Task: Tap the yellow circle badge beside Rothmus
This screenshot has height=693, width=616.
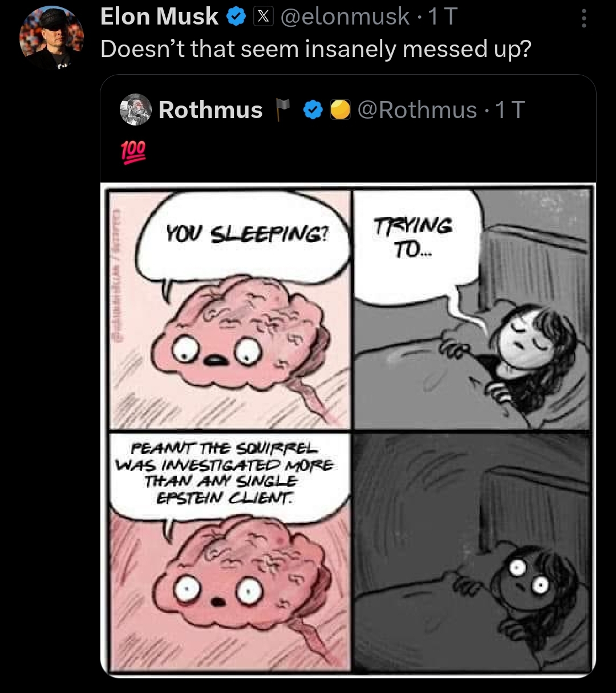Action: [341, 110]
